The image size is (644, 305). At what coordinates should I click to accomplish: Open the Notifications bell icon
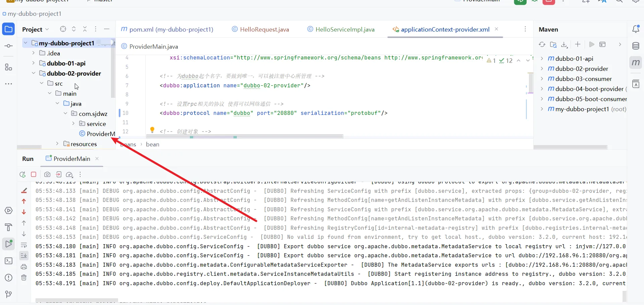(636, 29)
